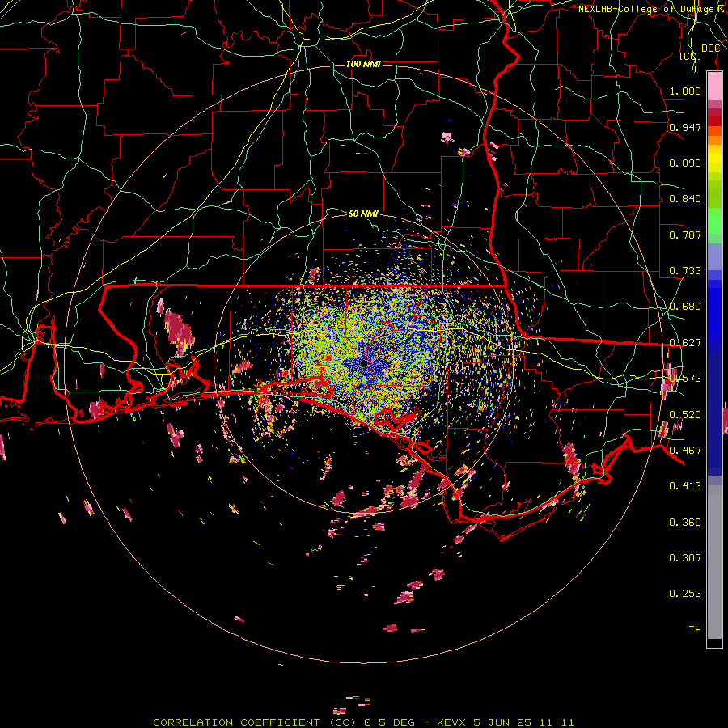The image size is (728, 728).
Task: Click the TH label at the scale's bottom
Action: coord(695,629)
